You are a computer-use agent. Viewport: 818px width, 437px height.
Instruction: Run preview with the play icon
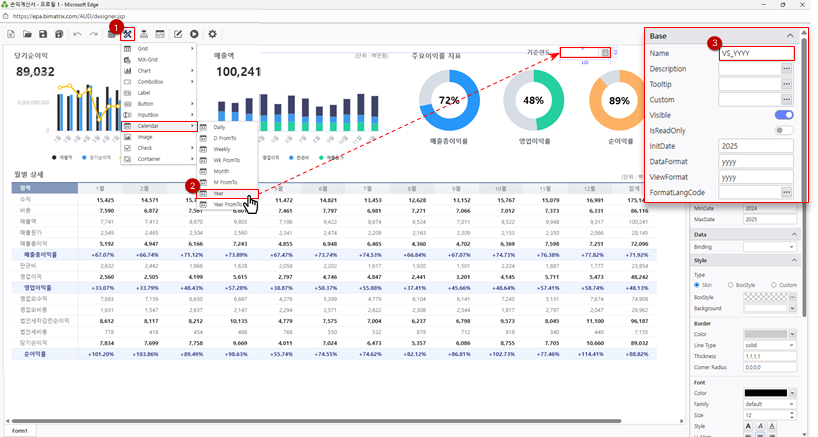pos(193,34)
